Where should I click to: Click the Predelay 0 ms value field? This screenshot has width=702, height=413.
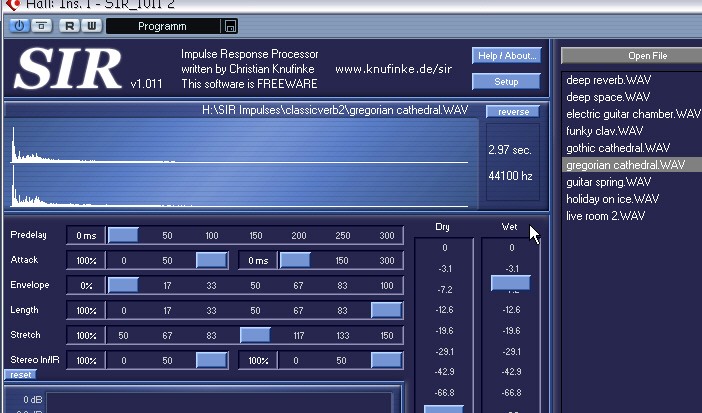tap(86, 235)
